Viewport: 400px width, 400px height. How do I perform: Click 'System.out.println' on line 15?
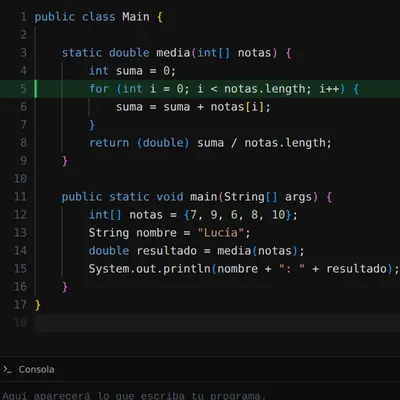[150, 269]
